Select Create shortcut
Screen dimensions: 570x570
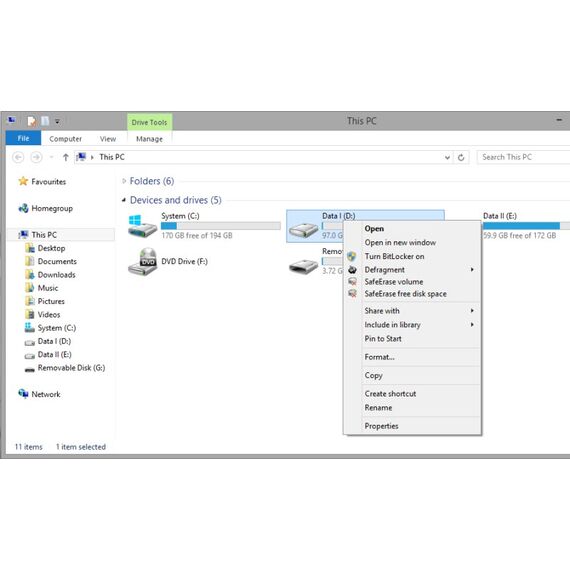click(413, 394)
